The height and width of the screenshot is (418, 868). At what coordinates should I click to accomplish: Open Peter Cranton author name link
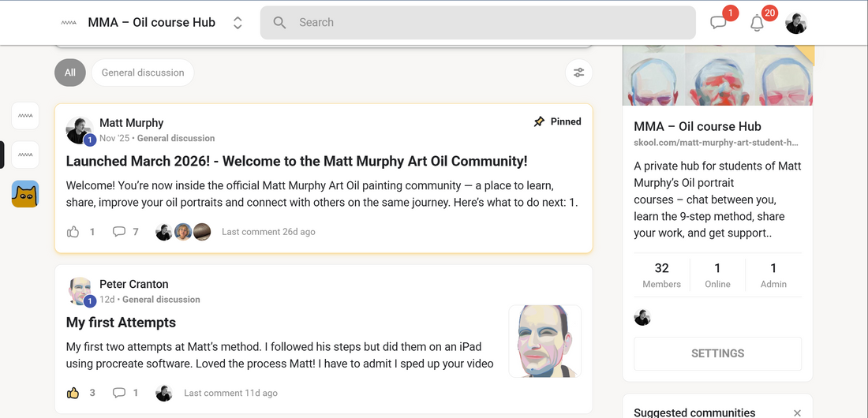[134, 284]
